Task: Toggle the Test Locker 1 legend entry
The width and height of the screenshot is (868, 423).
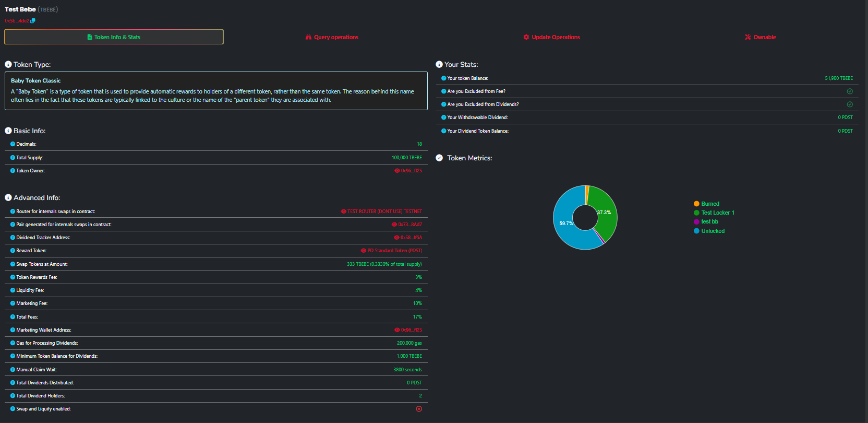Action: (x=717, y=213)
